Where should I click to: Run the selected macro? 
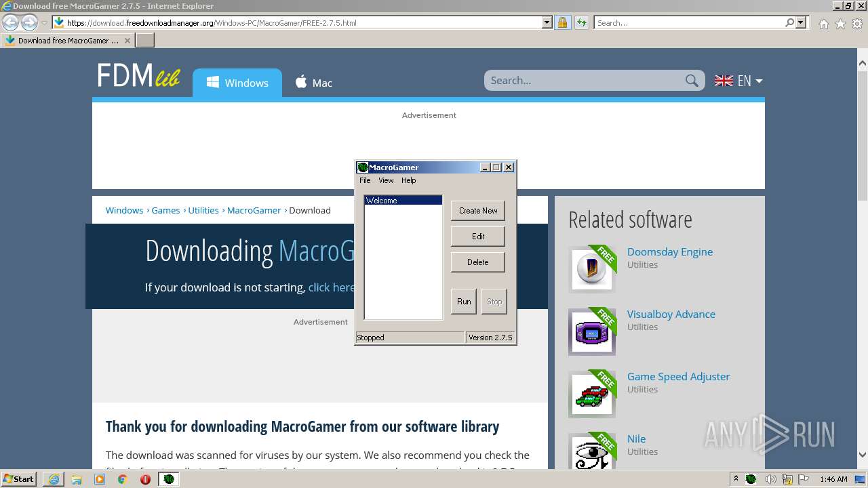point(464,302)
